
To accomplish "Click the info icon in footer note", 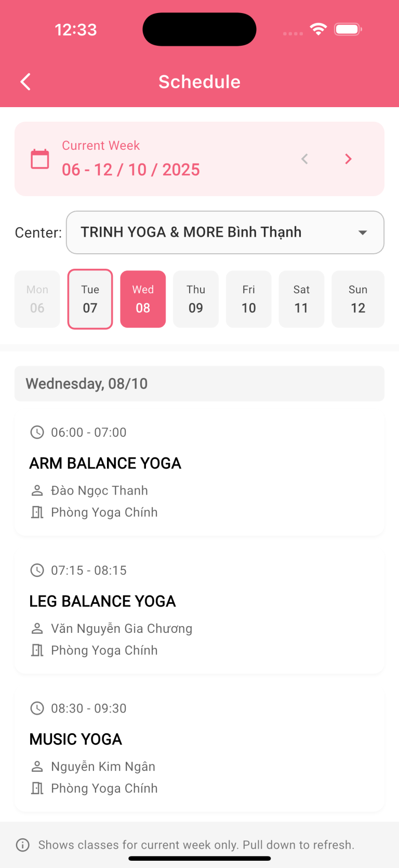I will [x=23, y=845].
